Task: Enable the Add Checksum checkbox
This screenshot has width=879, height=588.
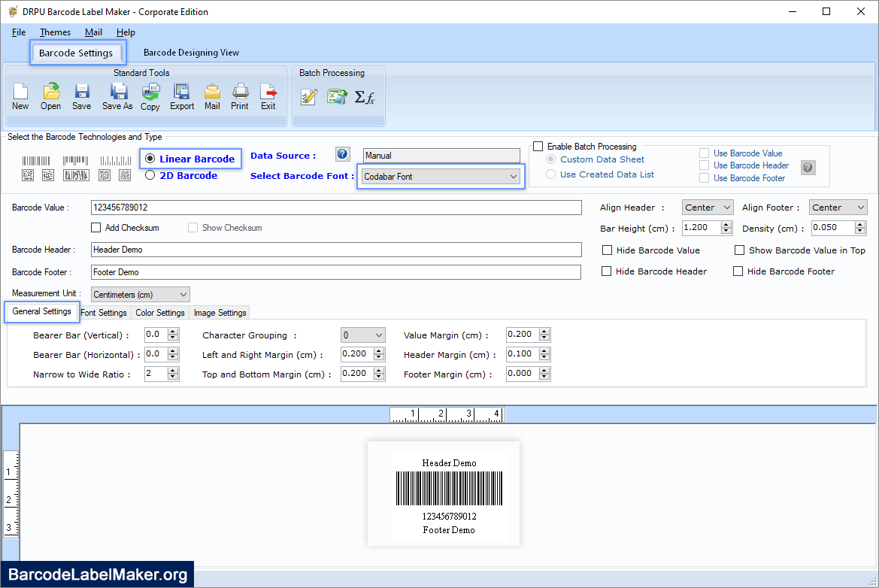Action: click(96, 227)
